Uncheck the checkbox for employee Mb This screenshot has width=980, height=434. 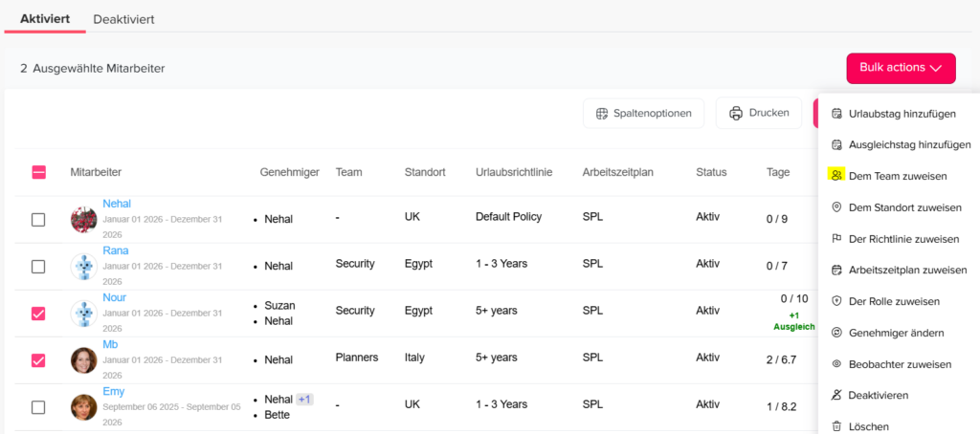(38, 360)
